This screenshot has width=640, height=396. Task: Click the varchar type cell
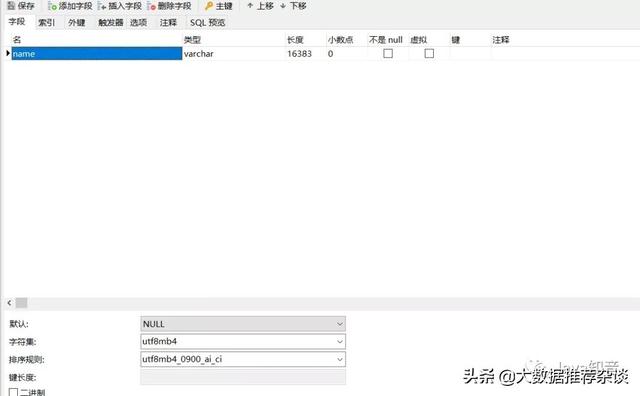[234, 53]
